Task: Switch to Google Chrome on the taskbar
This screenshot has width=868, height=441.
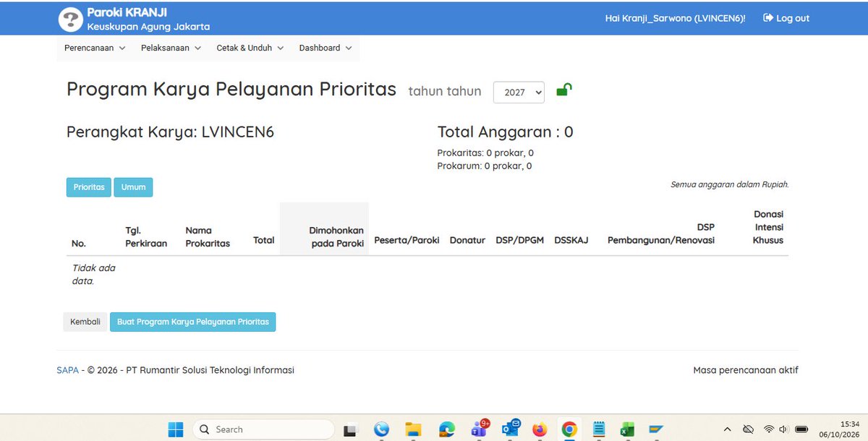Action: pos(569,429)
